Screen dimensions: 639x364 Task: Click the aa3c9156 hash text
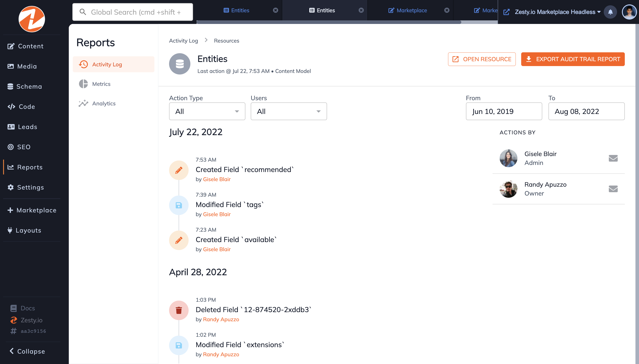pos(33,331)
